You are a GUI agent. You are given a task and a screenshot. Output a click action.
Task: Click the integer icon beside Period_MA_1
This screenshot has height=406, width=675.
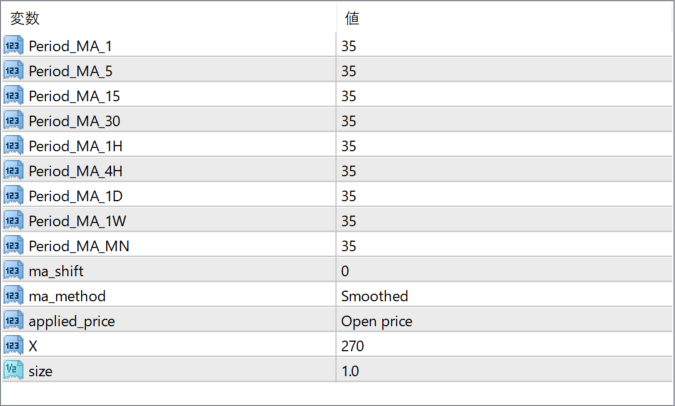point(13,46)
